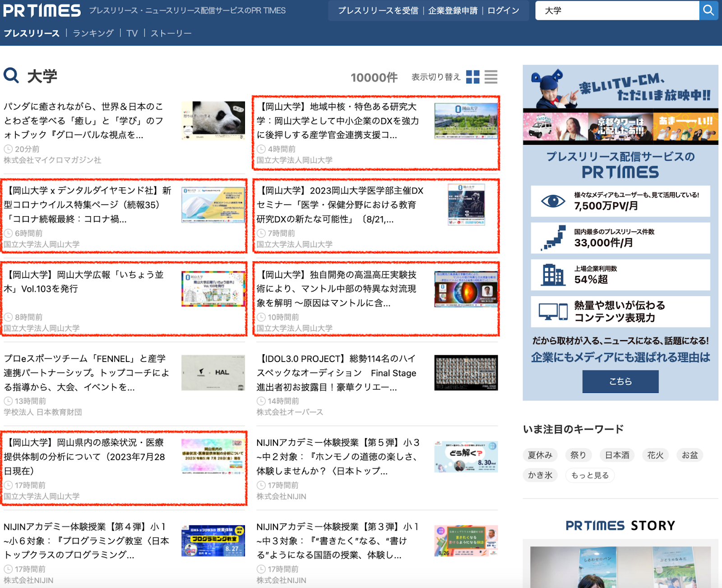722x588 pixels.
Task: Open the デンタルダイヤモンド社 corona article
Action: [88, 204]
